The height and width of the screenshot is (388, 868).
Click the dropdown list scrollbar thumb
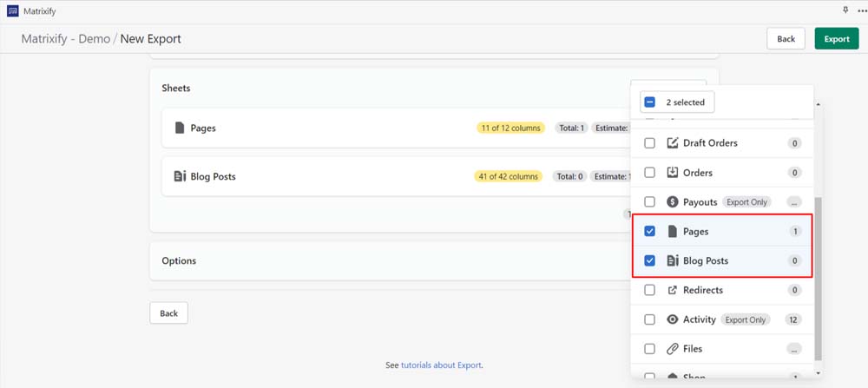[819, 277]
